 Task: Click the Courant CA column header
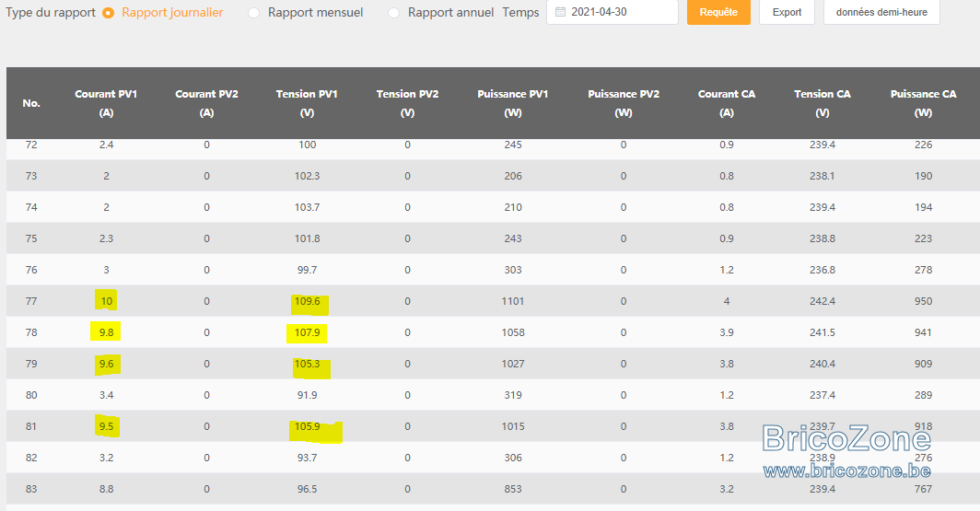726,103
